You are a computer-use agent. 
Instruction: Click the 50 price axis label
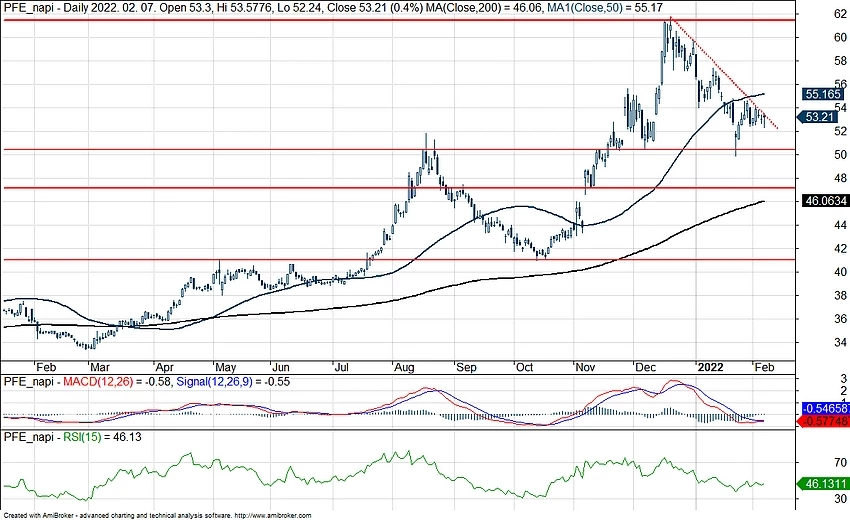pyautogui.click(x=840, y=155)
